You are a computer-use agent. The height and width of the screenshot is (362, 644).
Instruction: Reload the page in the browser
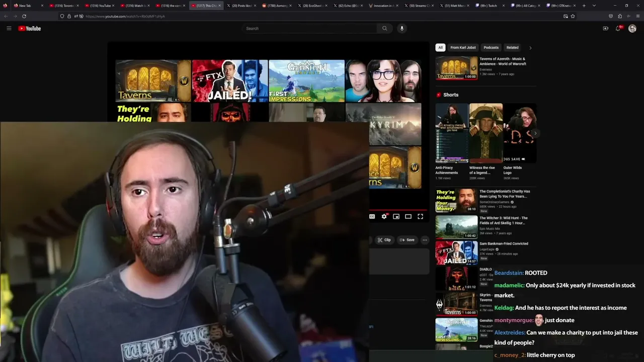tap(24, 16)
